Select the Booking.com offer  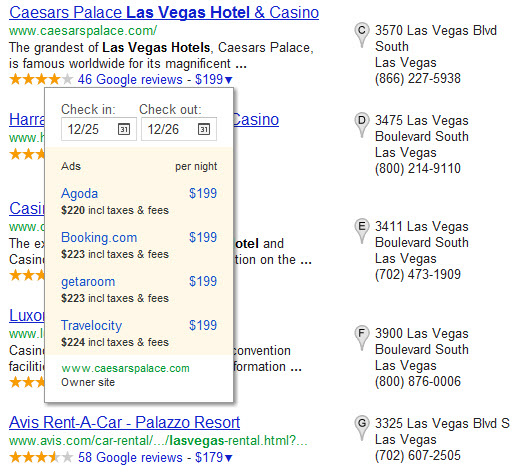coord(139,245)
